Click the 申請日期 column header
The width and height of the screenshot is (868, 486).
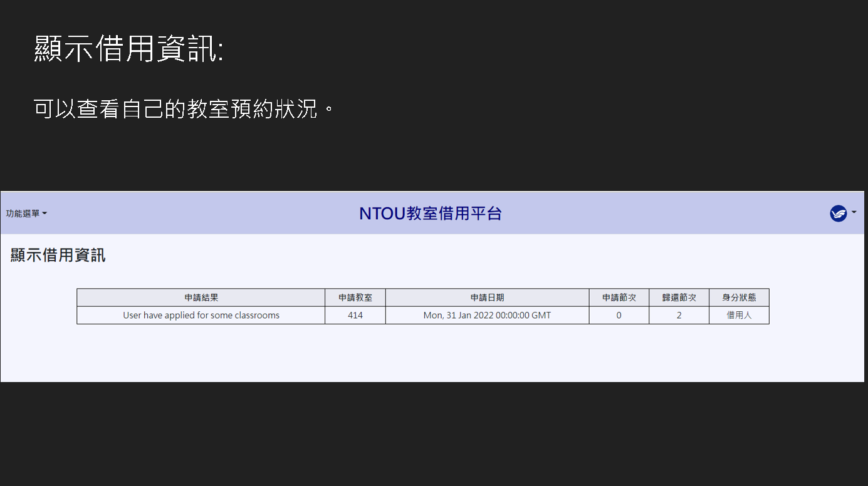487,297
